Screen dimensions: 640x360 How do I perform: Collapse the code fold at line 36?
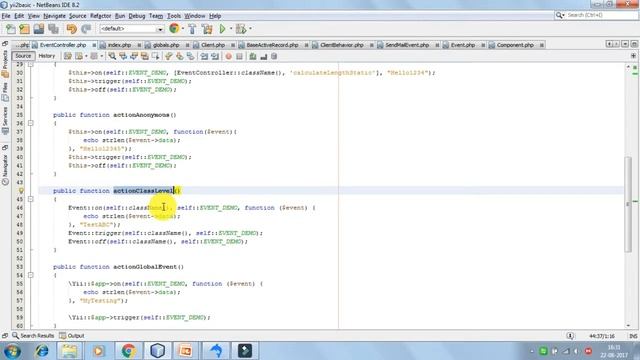[31, 123]
